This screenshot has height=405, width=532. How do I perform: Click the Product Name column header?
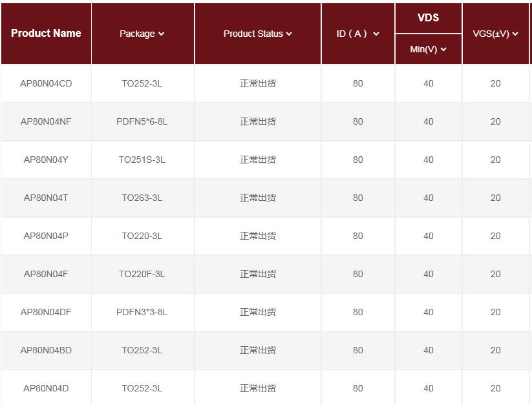coord(46,34)
